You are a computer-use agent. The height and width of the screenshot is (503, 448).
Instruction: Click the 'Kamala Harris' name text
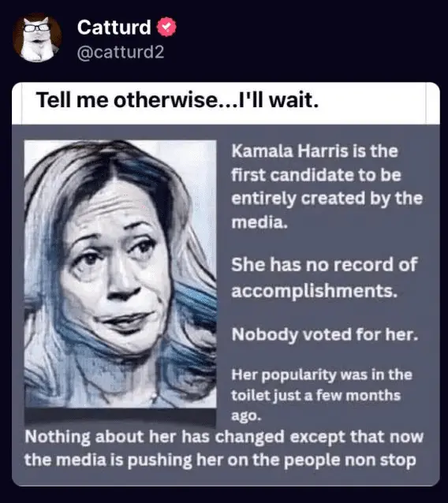click(289, 151)
